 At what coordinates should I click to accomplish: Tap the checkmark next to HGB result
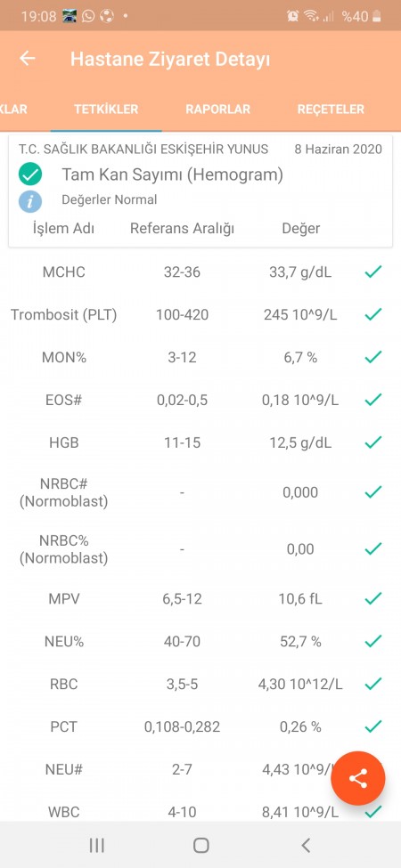coord(373,442)
